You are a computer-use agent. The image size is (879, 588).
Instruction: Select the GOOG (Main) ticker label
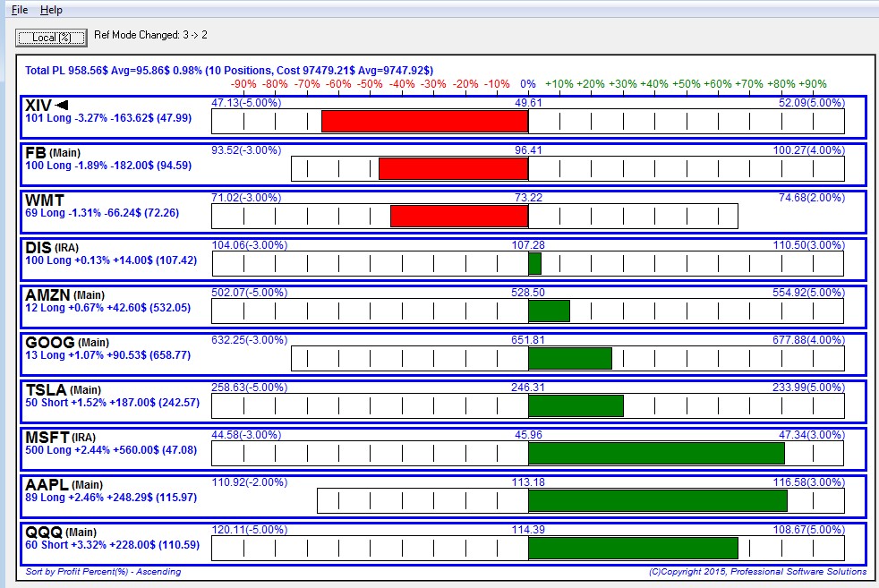point(67,342)
